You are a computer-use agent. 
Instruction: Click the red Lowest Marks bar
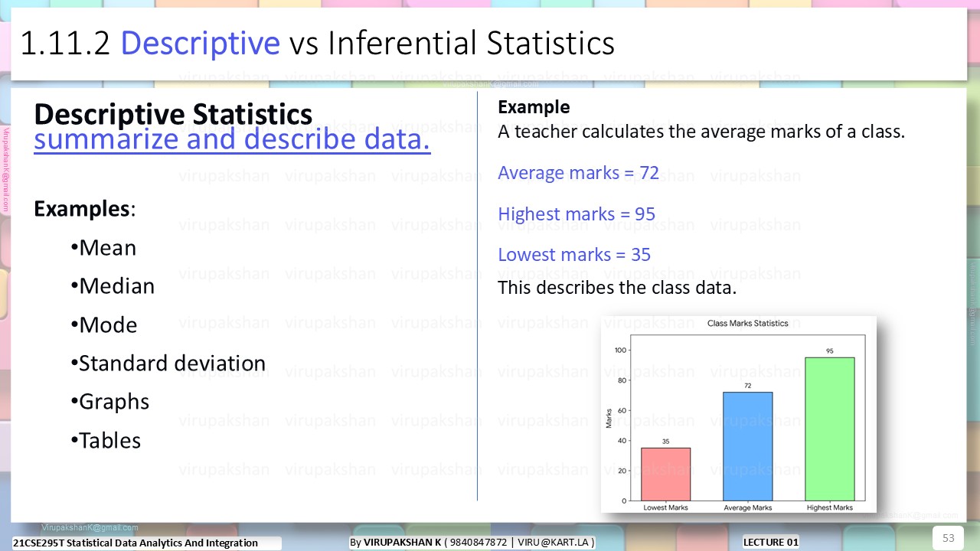coord(665,474)
